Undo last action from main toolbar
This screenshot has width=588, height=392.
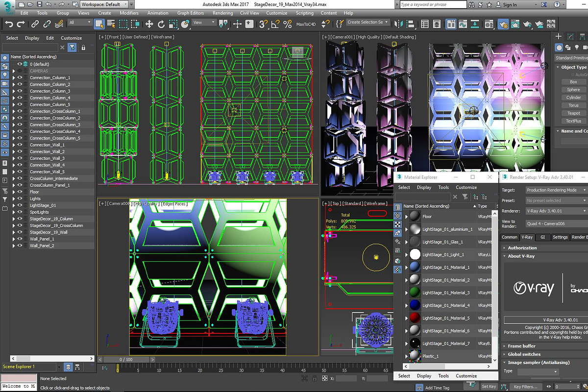(x=9, y=24)
